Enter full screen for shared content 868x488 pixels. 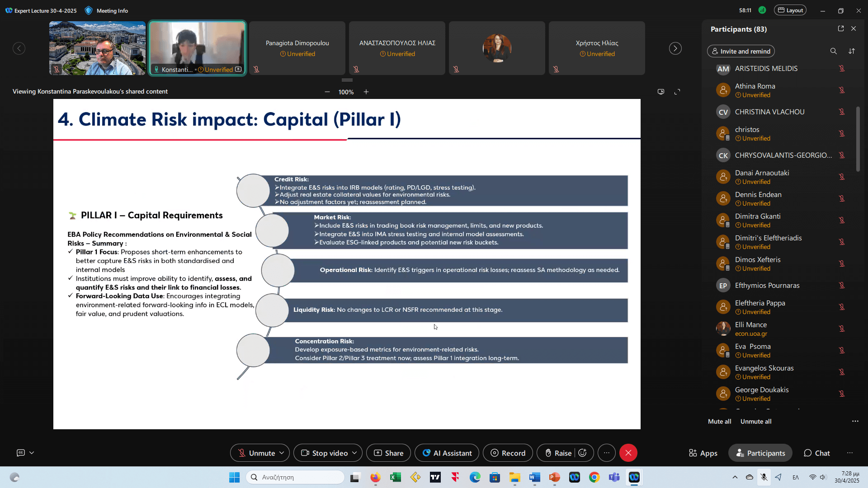(677, 92)
